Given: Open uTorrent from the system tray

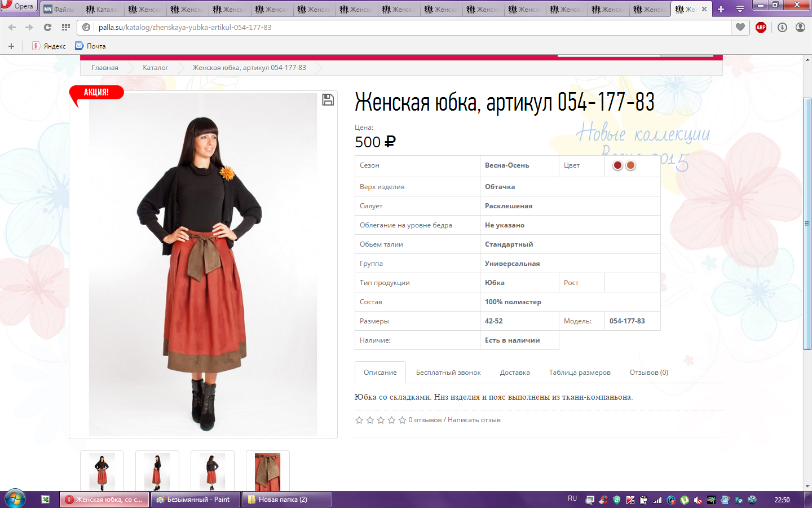Looking at the screenshot, I should (685, 500).
